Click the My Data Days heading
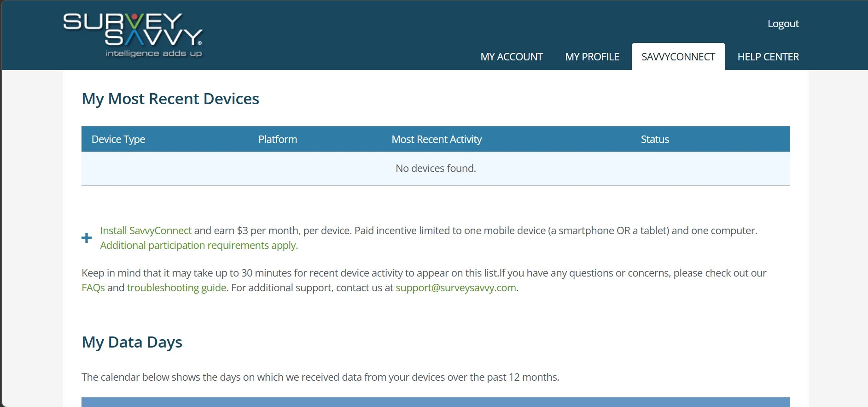 [132, 342]
